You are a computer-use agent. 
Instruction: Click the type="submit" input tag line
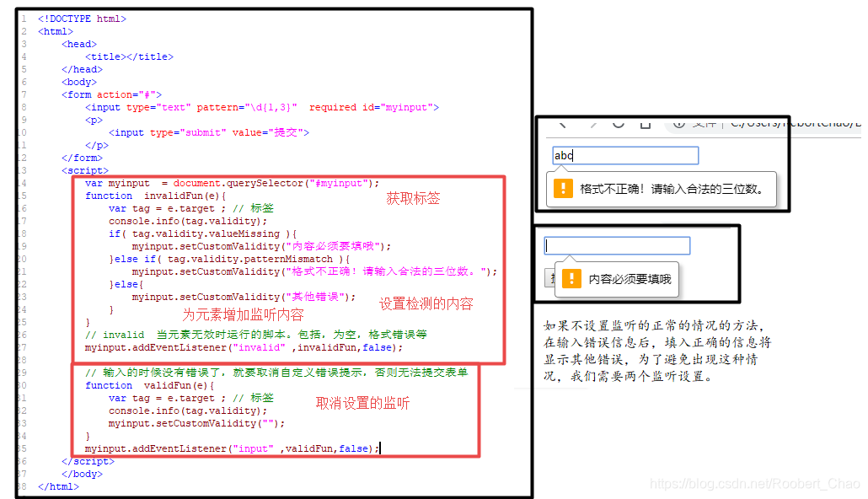209,132
